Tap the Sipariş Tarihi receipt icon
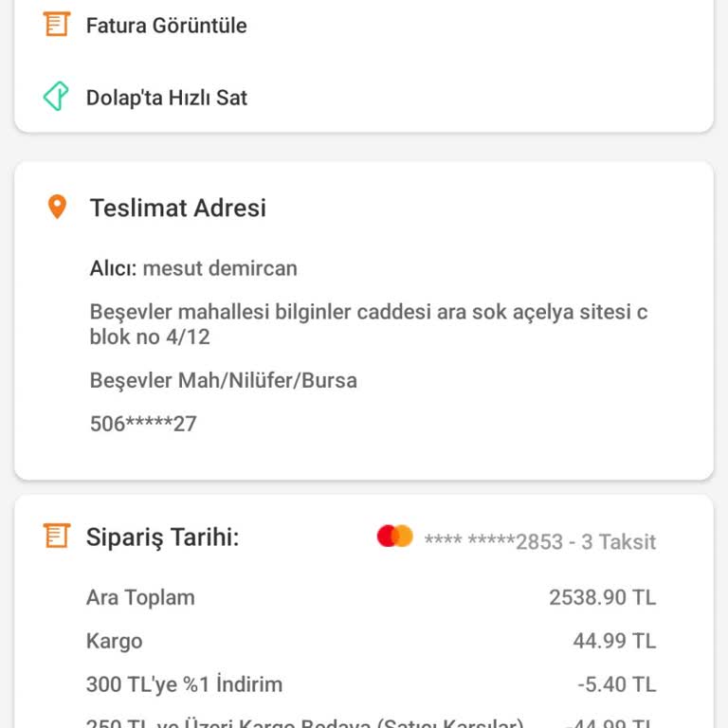Image resolution: width=728 pixels, height=728 pixels. click(x=57, y=537)
